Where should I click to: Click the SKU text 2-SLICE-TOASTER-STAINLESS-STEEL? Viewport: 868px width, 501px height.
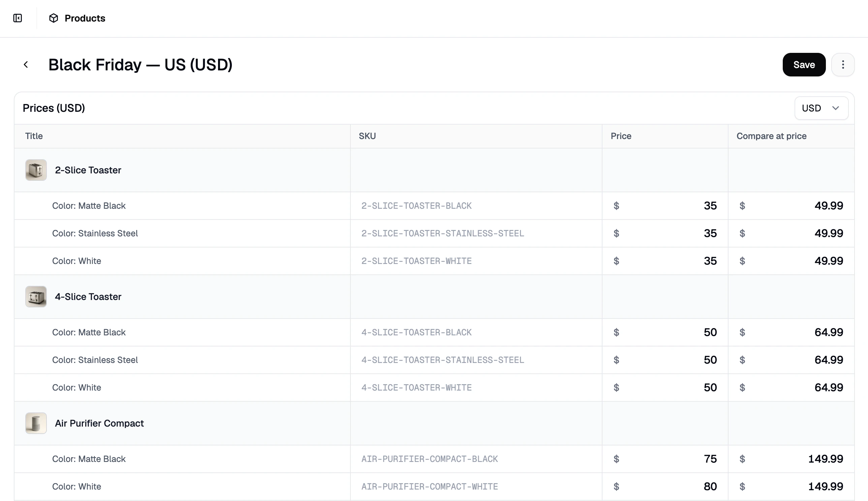coord(442,233)
